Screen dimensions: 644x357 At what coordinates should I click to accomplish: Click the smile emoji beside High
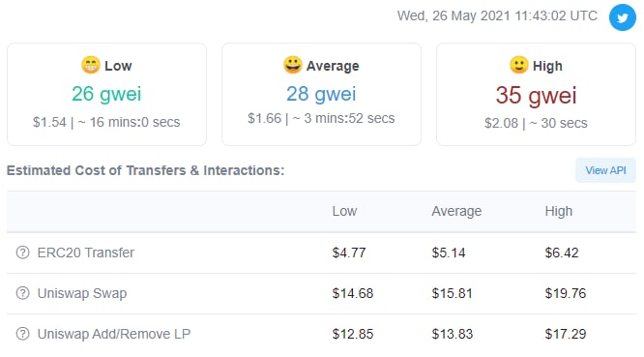coord(518,65)
